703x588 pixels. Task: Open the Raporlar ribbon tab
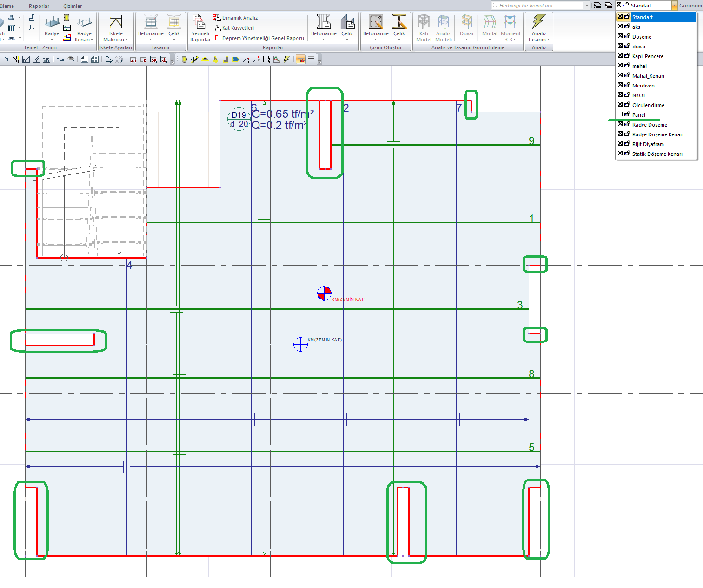coord(39,6)
